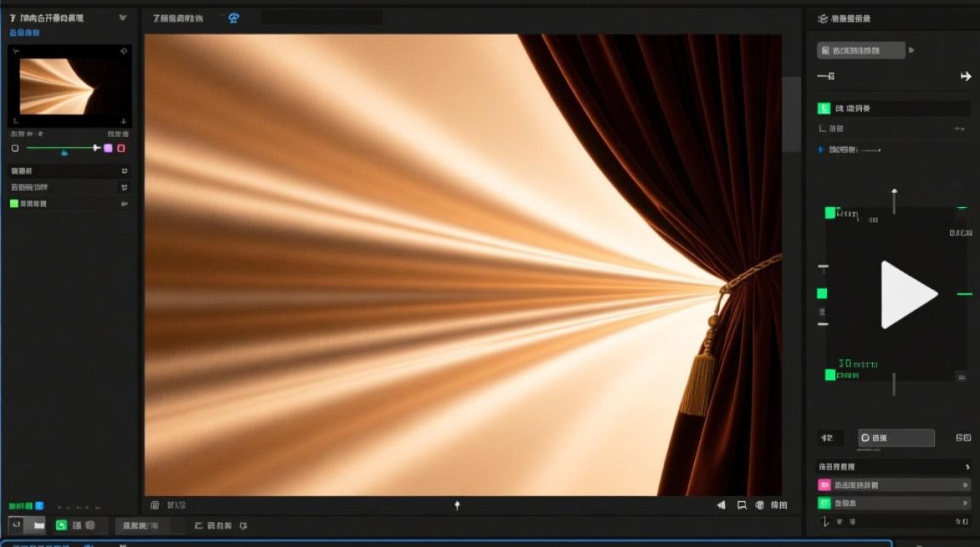Click the frame icon at bottom-left of canvas
This screenshot has height=547, width=980.
tap(155, 505)
